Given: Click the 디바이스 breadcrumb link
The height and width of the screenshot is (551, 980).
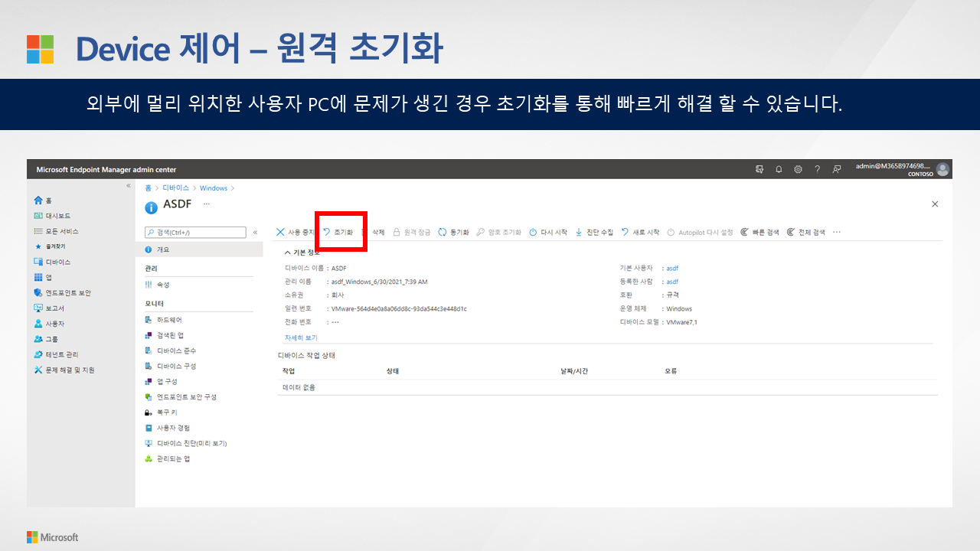Looking at the screenshot, I should [175, 188].
